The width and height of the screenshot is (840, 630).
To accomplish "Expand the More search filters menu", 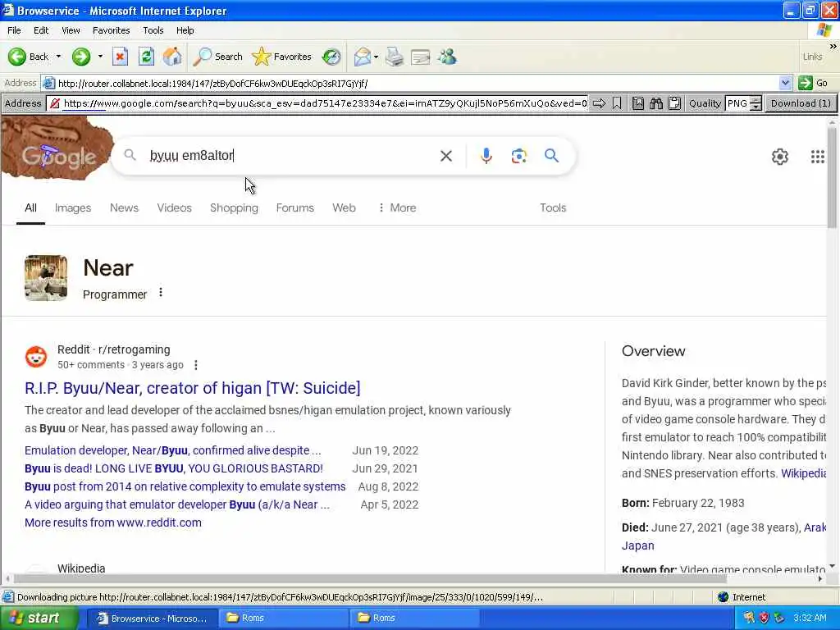I will (x=397, y=208).
